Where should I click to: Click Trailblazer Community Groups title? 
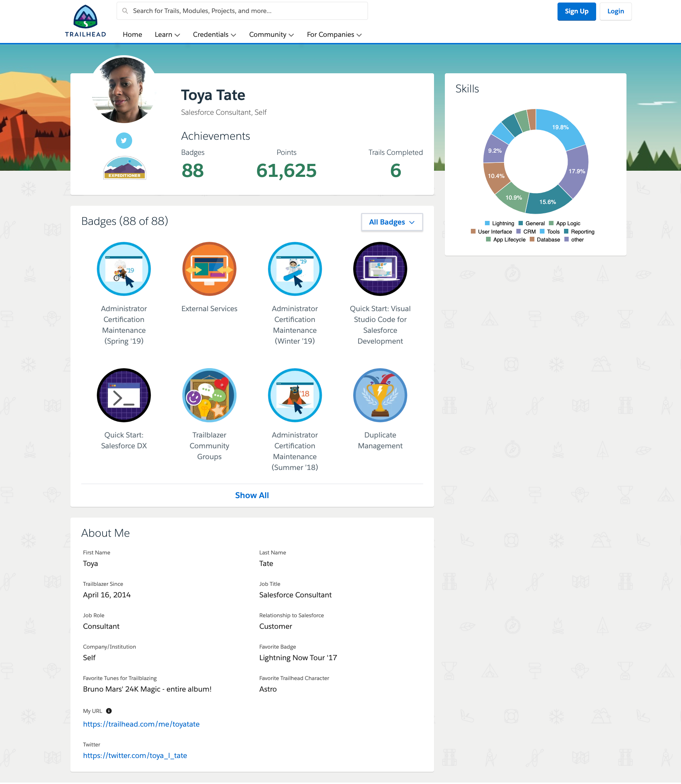pos(209,445)
